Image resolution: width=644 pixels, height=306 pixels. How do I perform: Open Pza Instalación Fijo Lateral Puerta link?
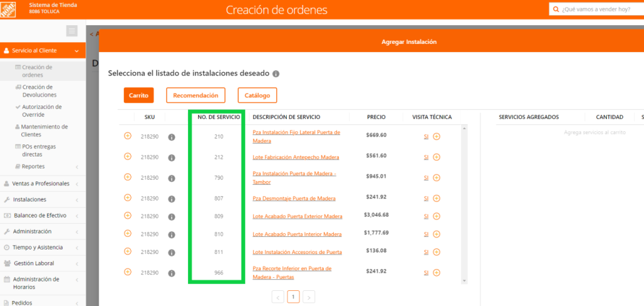click(296, 136)
